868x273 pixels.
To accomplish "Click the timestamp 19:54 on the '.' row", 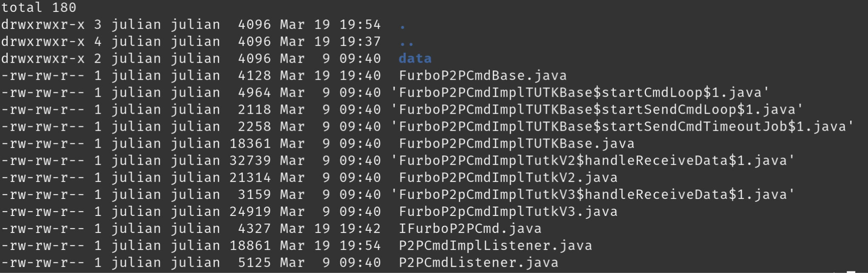I will click(360, 24).
